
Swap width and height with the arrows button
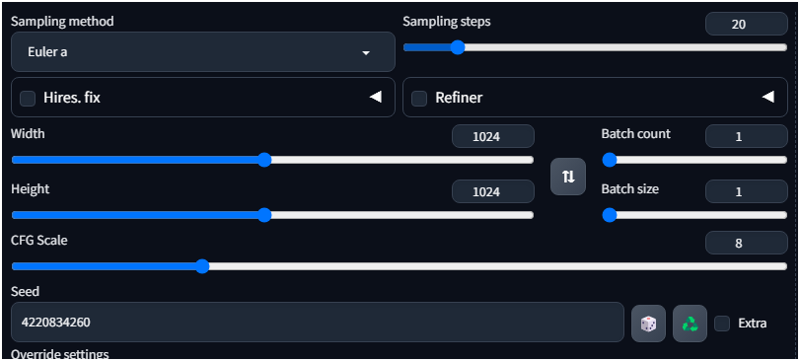pyautogui.click(x=568, y=176)
